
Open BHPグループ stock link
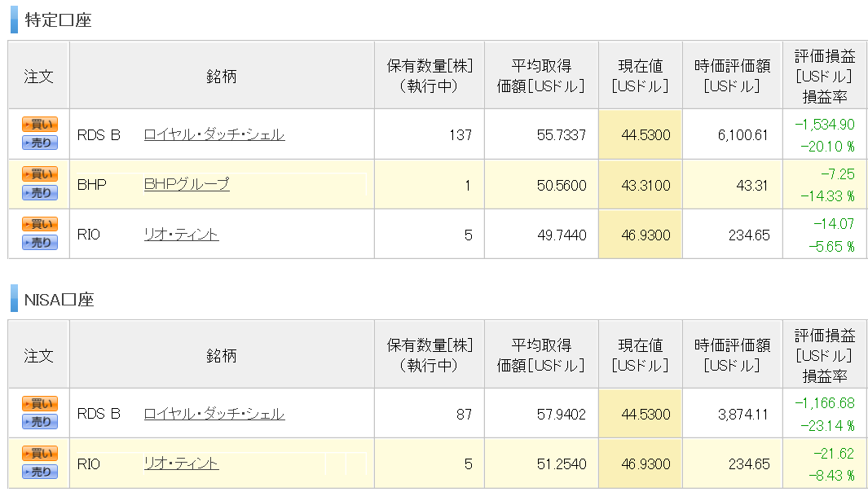187,184
